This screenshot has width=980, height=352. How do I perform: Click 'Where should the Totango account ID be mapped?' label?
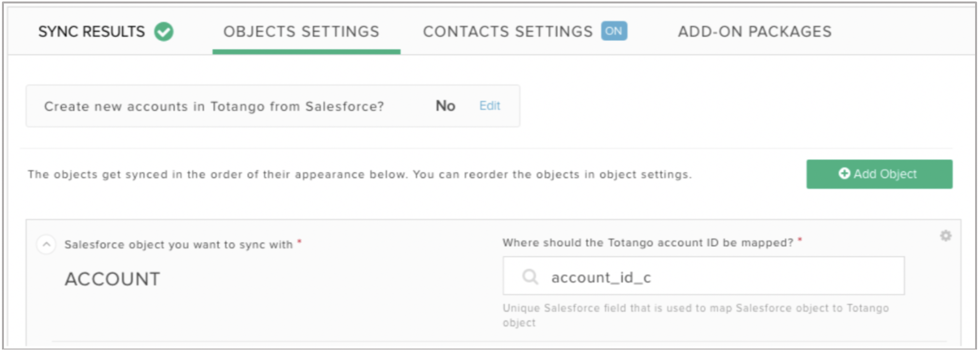coord(648,242)
